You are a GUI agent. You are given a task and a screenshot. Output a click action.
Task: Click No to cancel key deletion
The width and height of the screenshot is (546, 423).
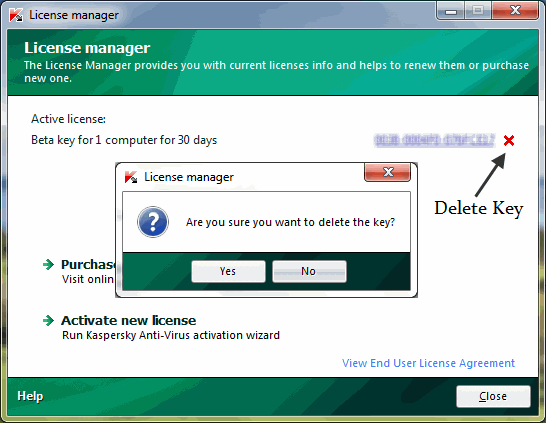click(309, 271)
